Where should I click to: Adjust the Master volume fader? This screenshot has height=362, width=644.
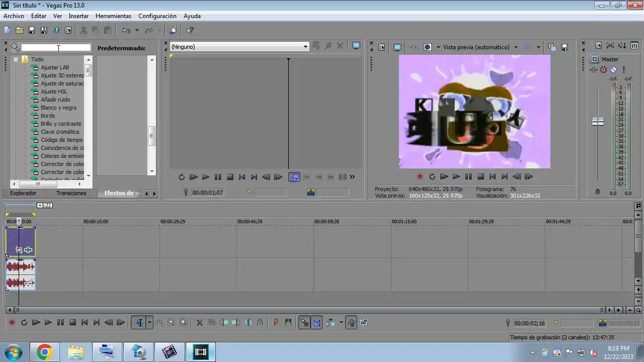[x=598, y=122]
